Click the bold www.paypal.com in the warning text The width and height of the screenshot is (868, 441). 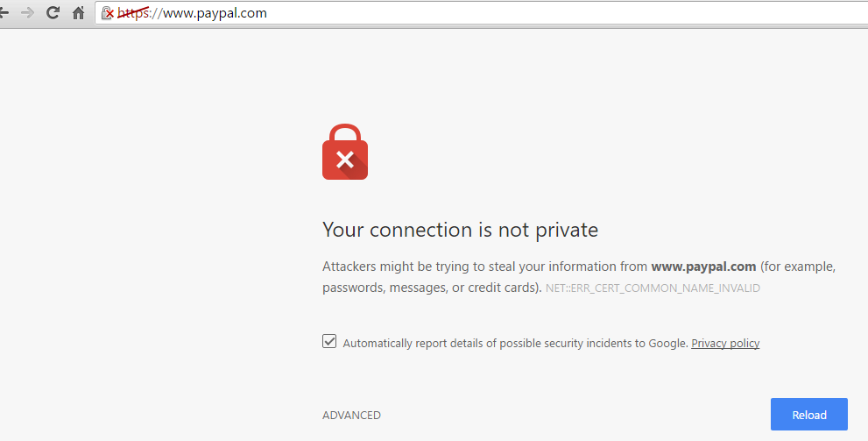pyautogui.click(x=703, y=267)
